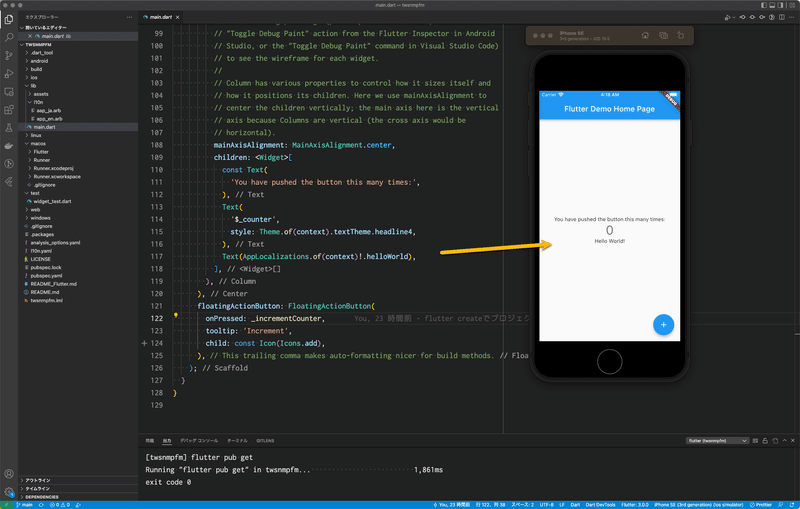Image resolution: width=800 pixels, height=509 pixels.
Task: Toggle the secondary sidebar layout button
Action: [x=780, y=5]
